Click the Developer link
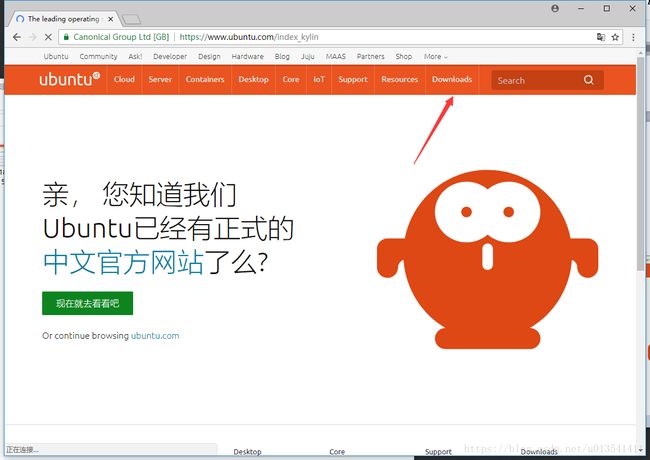The image size is (650, 460). tap(170, 56)
